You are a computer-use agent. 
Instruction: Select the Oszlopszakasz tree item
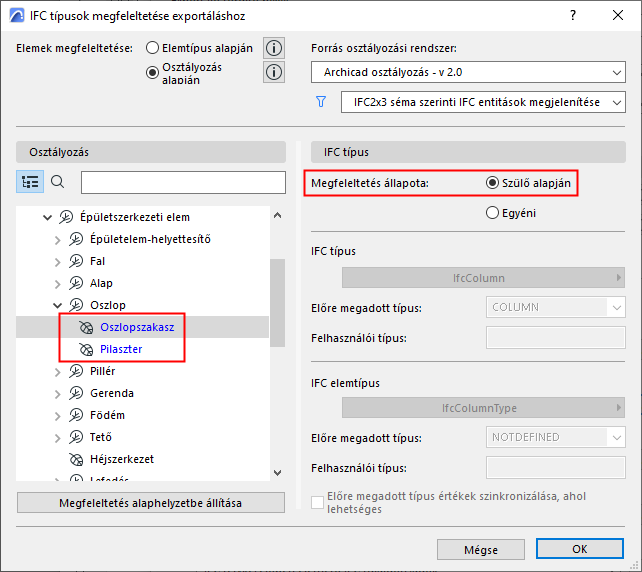(x=142, y=327)
